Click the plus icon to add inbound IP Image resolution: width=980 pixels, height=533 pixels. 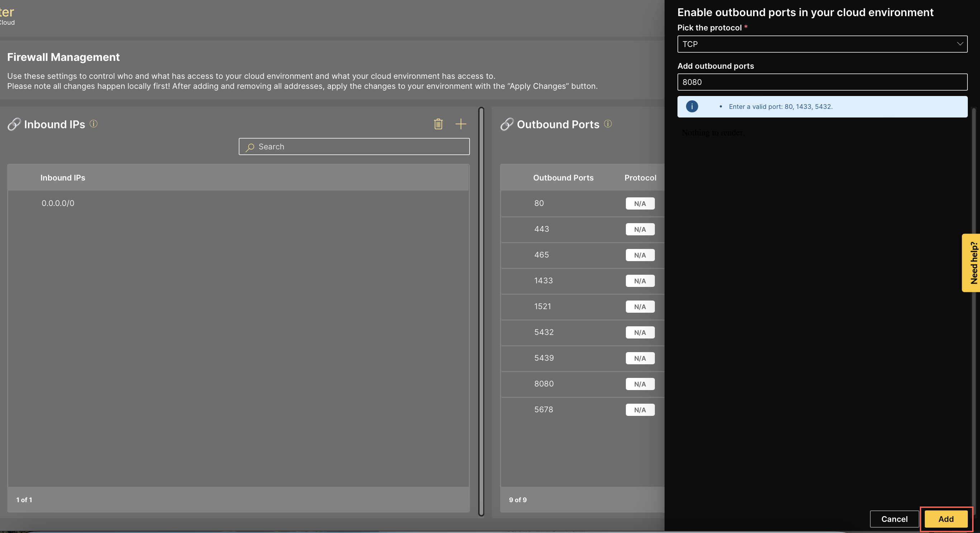(461, 124)
